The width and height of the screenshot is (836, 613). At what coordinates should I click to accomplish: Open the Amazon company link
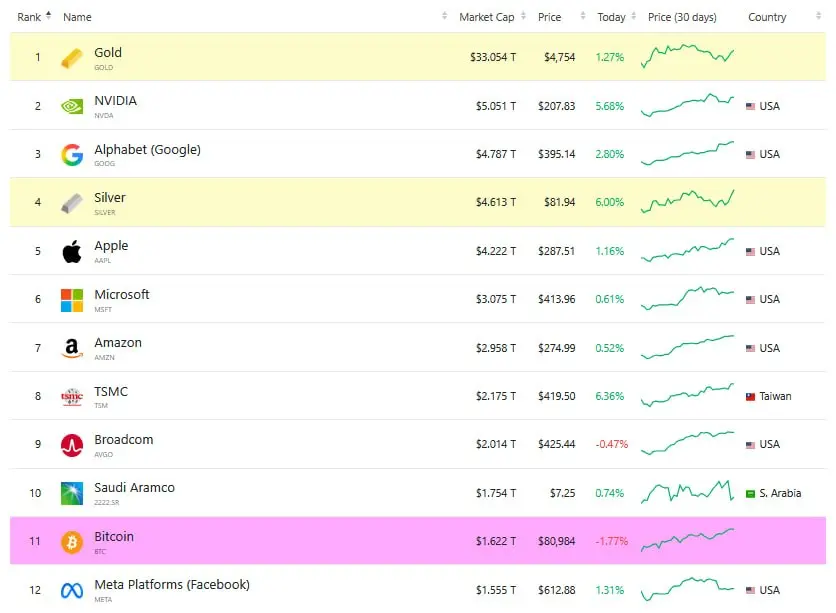click(x=118, y=343)
